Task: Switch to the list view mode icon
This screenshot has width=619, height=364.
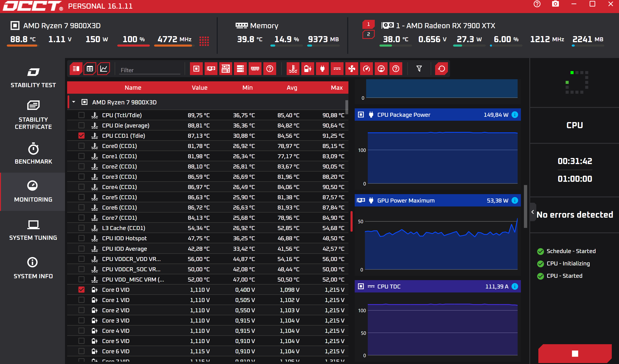Action: click(x=76, y=69)
